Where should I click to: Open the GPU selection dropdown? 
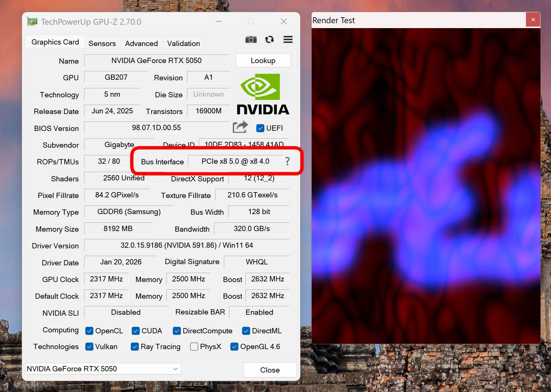point(103,369)
